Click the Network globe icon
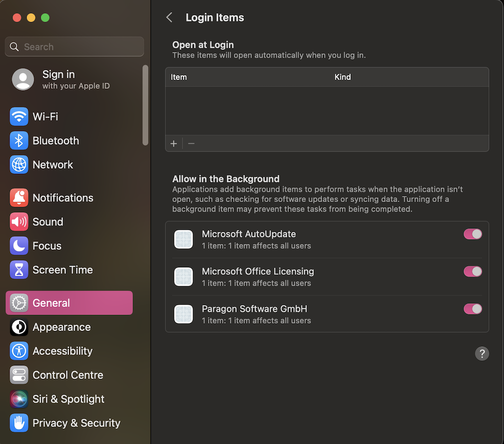 tap(19, 165)
